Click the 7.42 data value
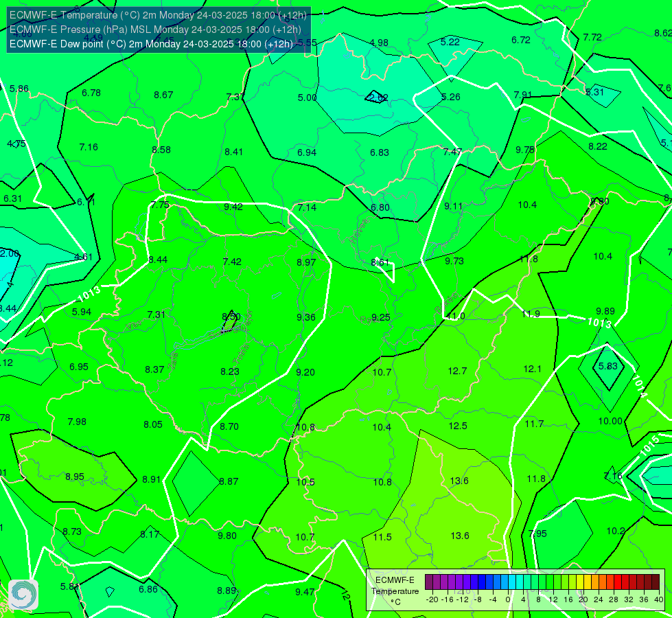672x618 pixels. [232, 262]
